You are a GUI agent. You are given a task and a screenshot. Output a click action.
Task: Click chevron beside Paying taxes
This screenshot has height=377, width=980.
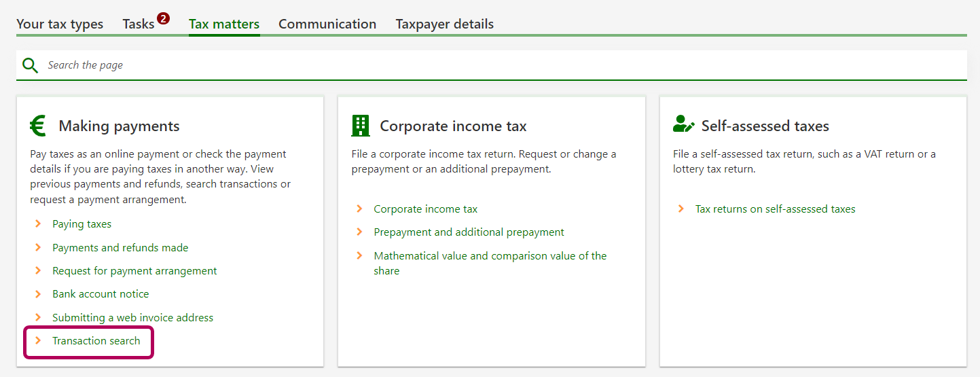pyautogui.click(x=38, y=223)
